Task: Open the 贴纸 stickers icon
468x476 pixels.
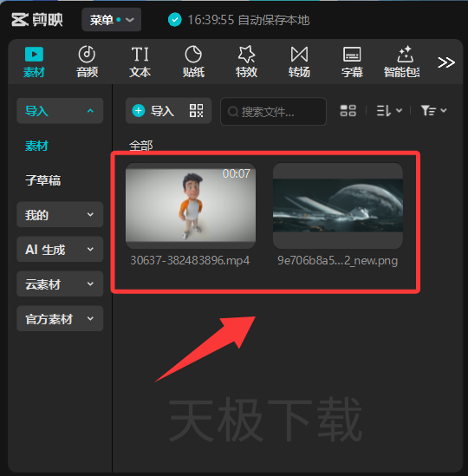Action: (x=193, y=54)
